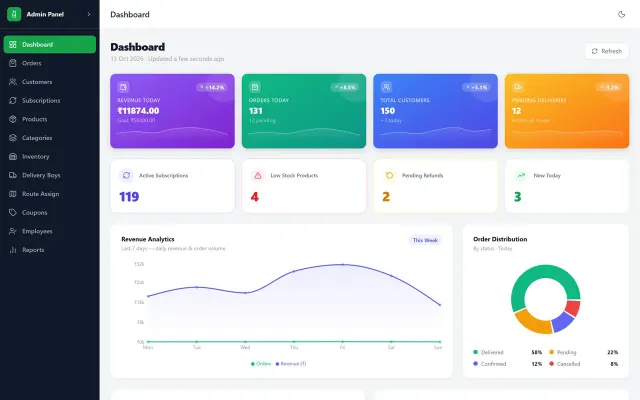This screenshot has height=400, width=640.
Task: Click the Pending Deliveries value 12
Action: point(516,111)
